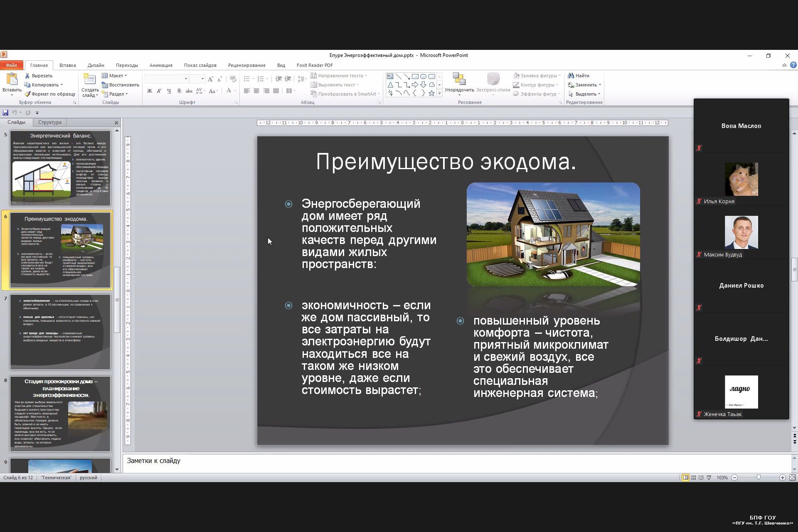
Task: Open Find (Найти) with the binoculars icon
Action: click(579, 76)
